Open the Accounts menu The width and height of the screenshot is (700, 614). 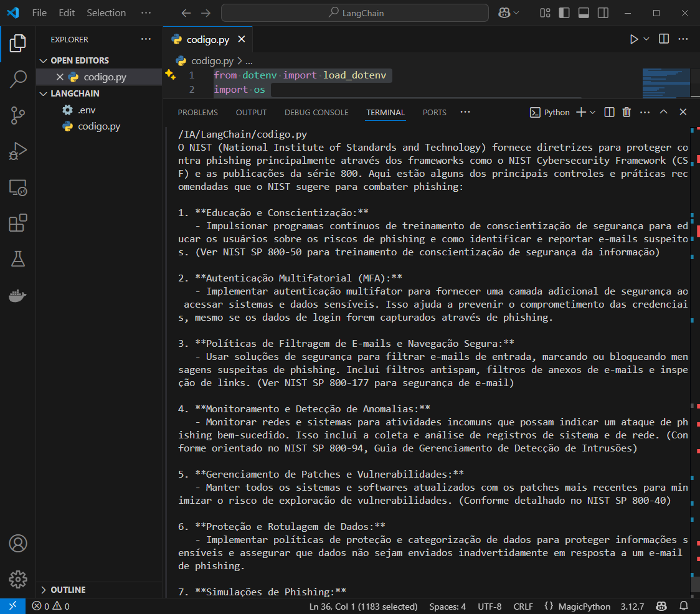click(x=18, y=544)
